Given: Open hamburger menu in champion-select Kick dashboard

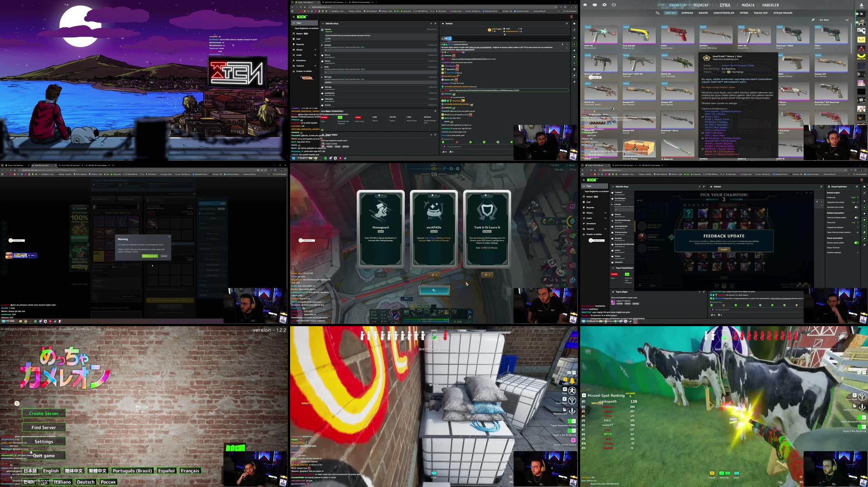Looking at the screenshot, I should 584,180.
